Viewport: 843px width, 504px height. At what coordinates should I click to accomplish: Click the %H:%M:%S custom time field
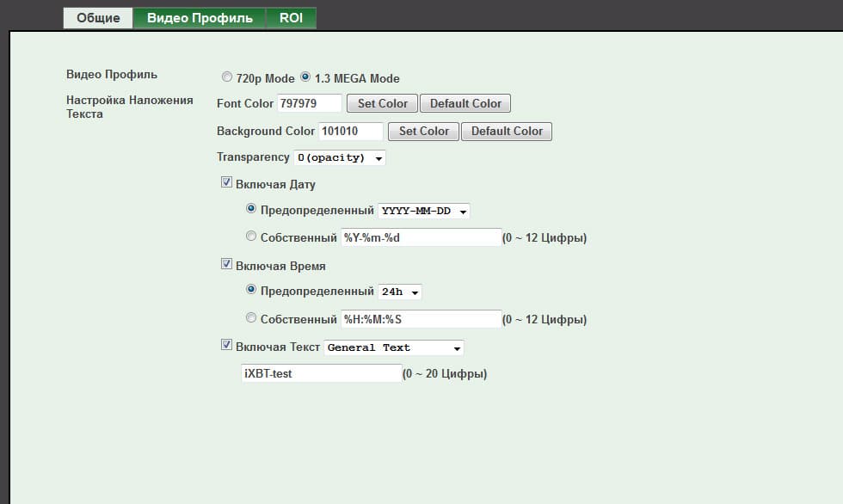point(421,319)
